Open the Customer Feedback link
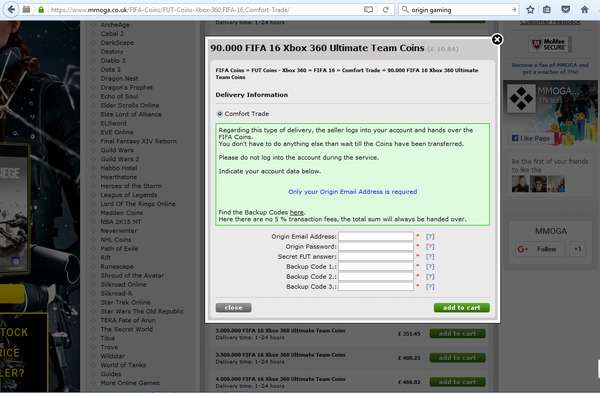This screenshot has height=393, width=600. point(550,22)
